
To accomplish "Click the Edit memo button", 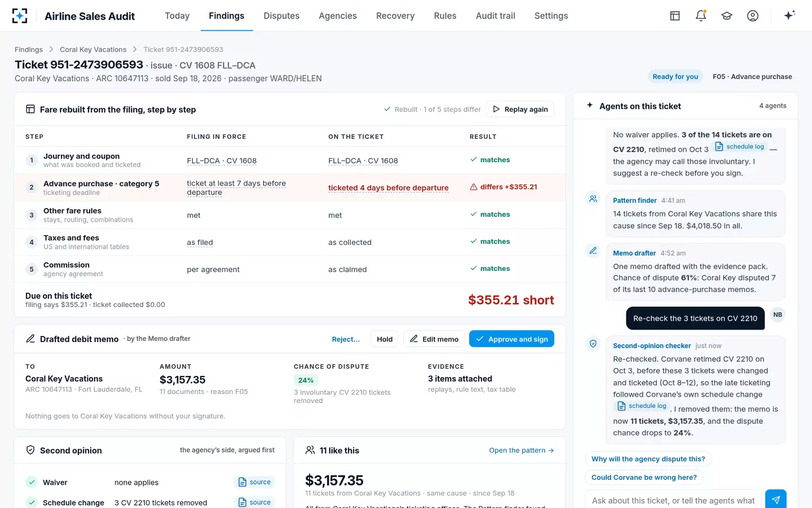I will pos(434,339).
